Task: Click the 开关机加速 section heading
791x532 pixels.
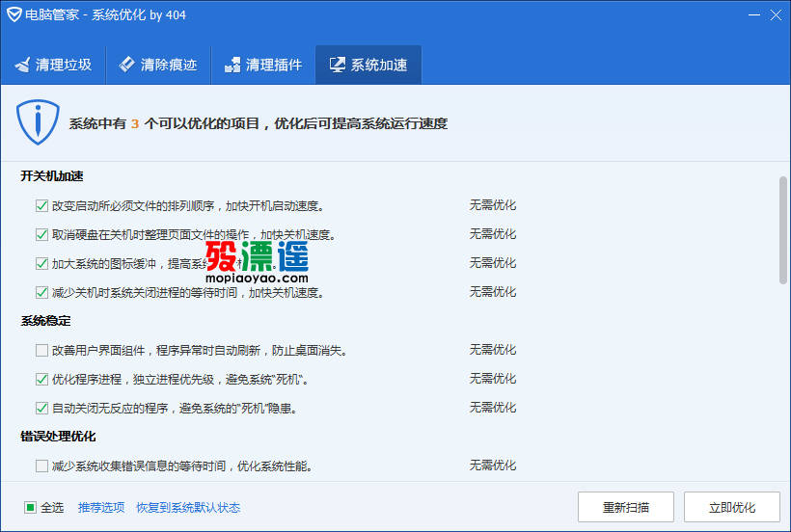Action: (x=52, y=175)
